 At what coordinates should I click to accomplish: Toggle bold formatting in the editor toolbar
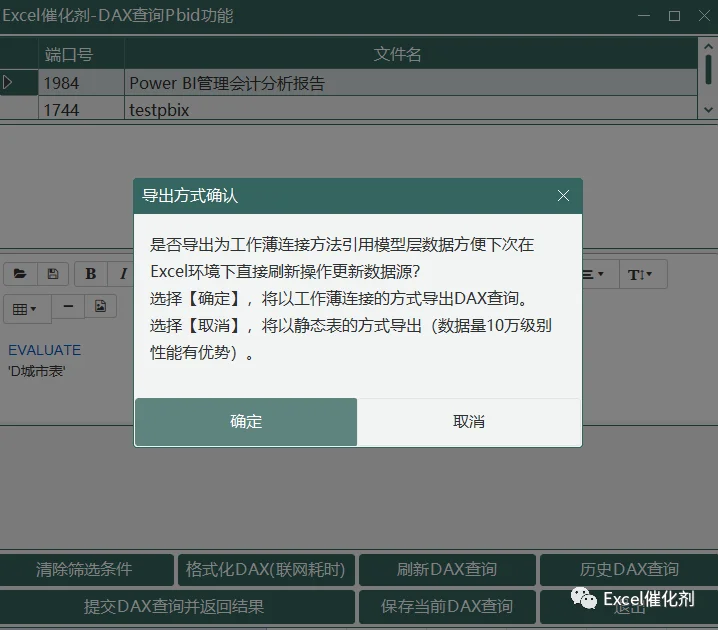click(x=91, y=274)
